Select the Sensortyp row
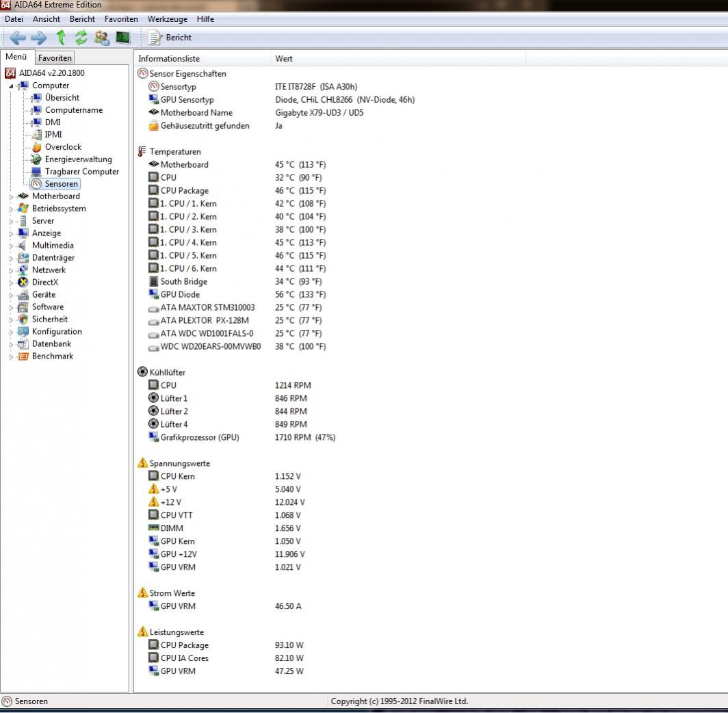Screen dimensions: 728x713 click(x=252, y=87)
